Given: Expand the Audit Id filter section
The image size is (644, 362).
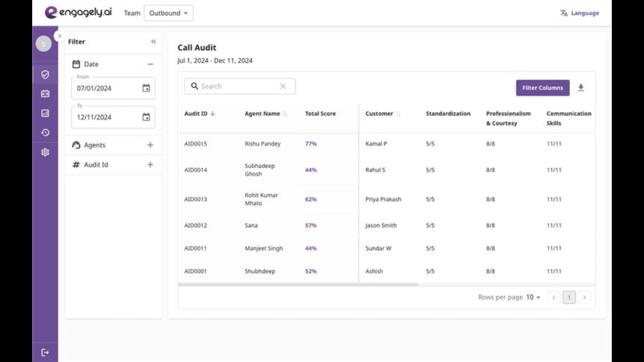Looking at the screenshot, I should (150, 164).
